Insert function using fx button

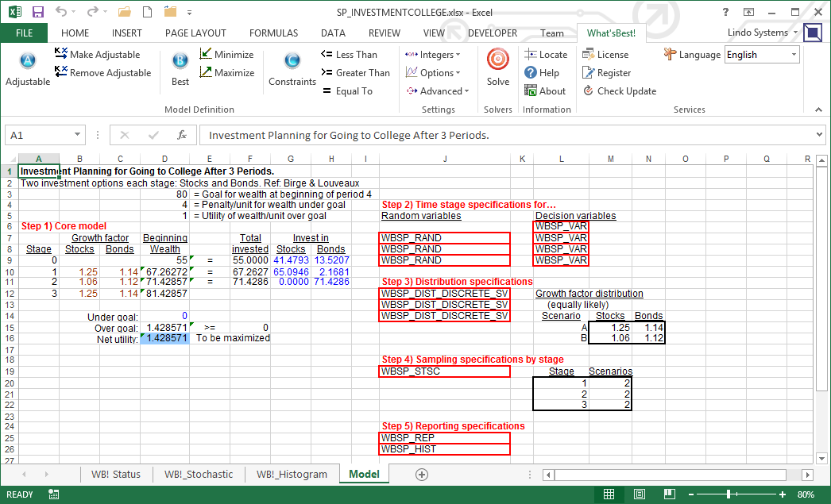[182, 135]
